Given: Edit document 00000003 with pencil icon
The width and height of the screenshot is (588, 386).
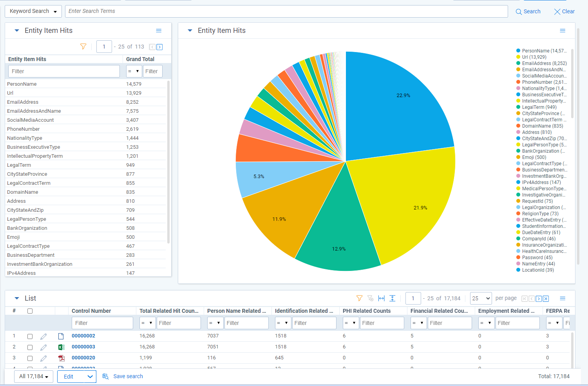Looking at the screenshot, I should (43, 347).
